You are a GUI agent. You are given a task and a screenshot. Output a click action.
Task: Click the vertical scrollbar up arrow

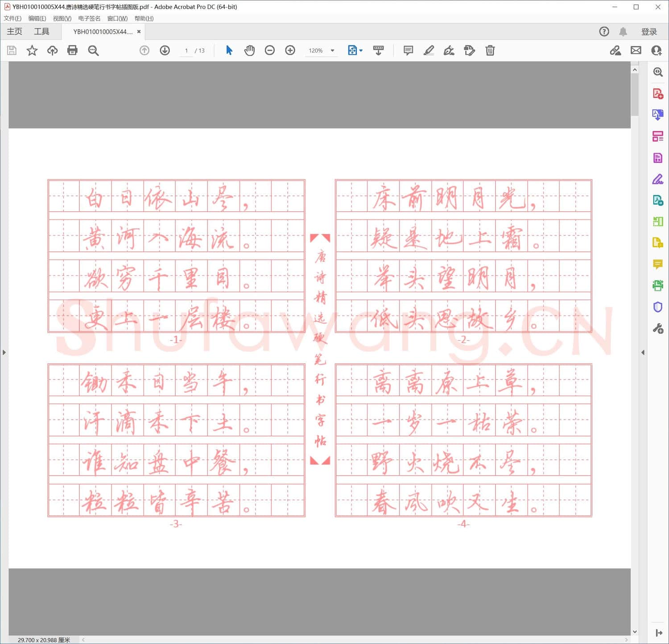tap(635, 70)
